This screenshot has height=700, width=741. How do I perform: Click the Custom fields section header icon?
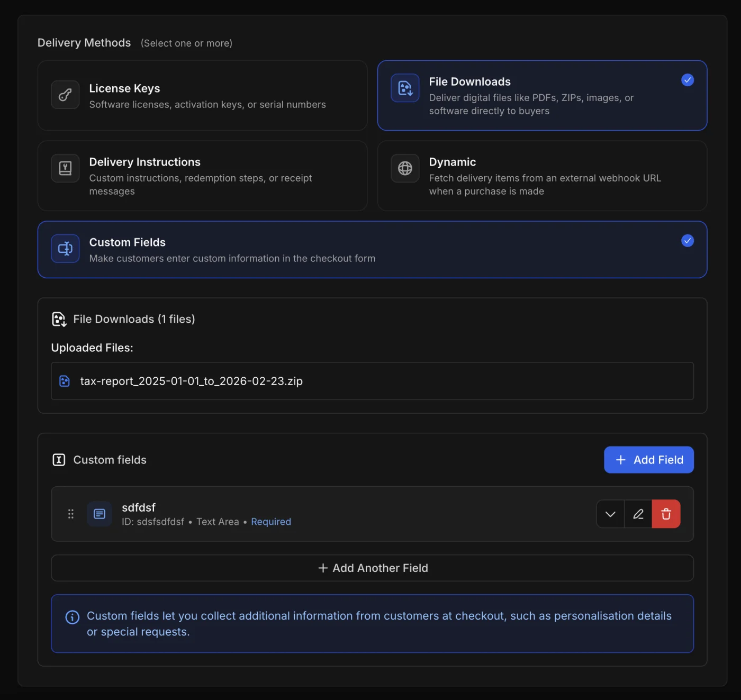[59, 460]
